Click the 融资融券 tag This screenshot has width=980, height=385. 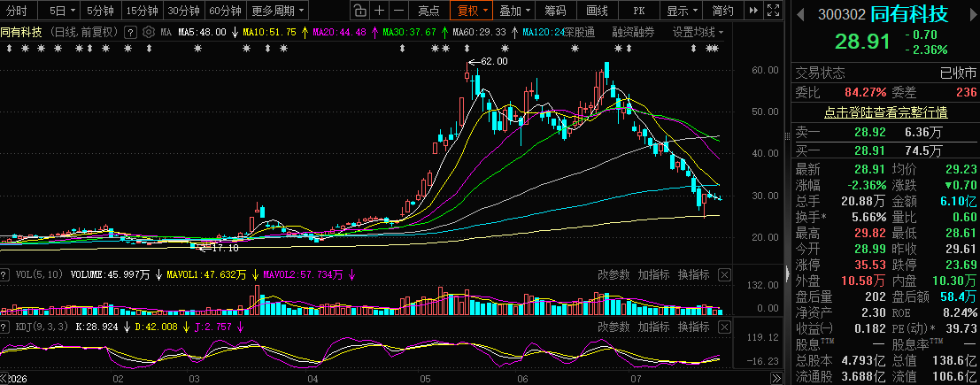pyautogui.click(x=633, y=33)
